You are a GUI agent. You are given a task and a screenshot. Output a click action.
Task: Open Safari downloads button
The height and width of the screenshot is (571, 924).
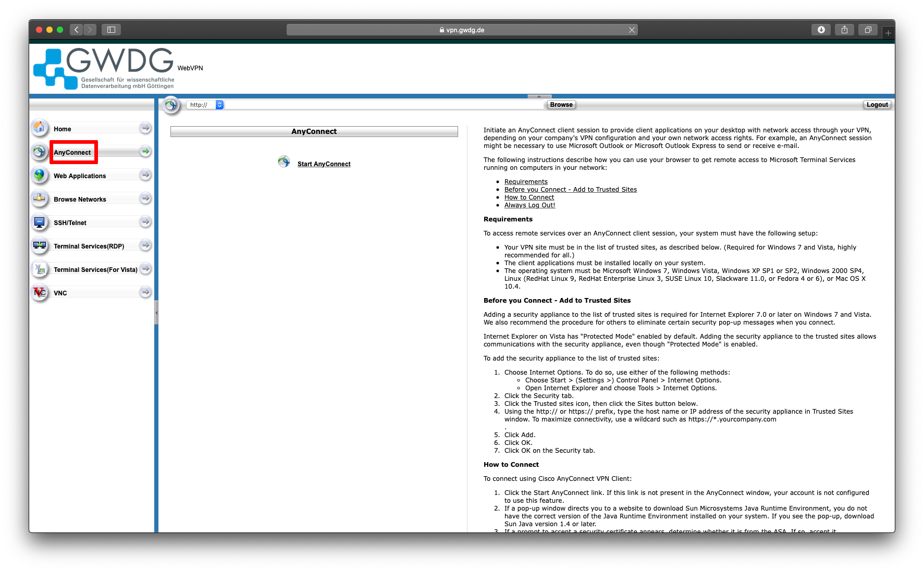821,30
